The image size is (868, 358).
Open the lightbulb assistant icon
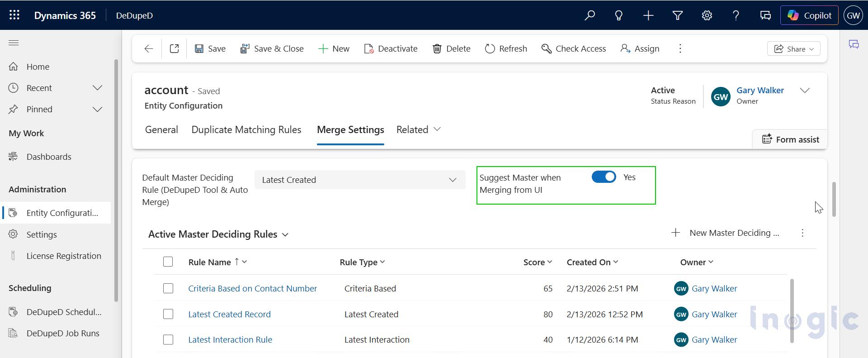(619, 15)
